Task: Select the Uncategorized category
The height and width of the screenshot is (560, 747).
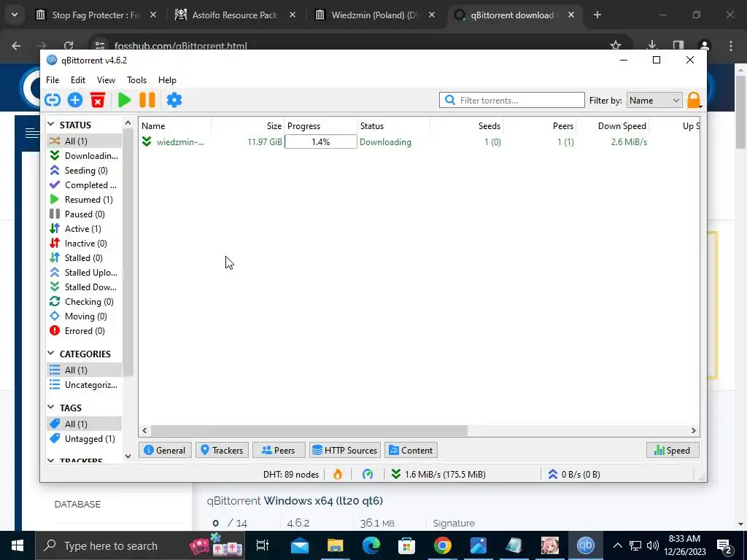Action: (x=85, y=385)
